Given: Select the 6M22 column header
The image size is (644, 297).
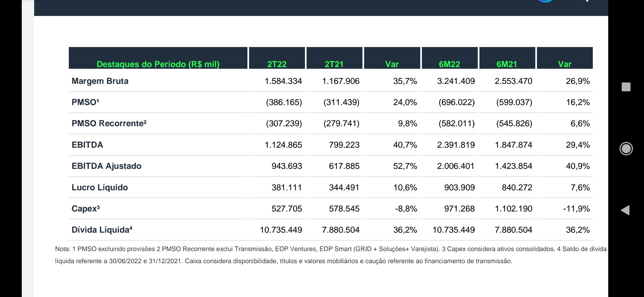Looking at the screenshot, I should (449, 64).
